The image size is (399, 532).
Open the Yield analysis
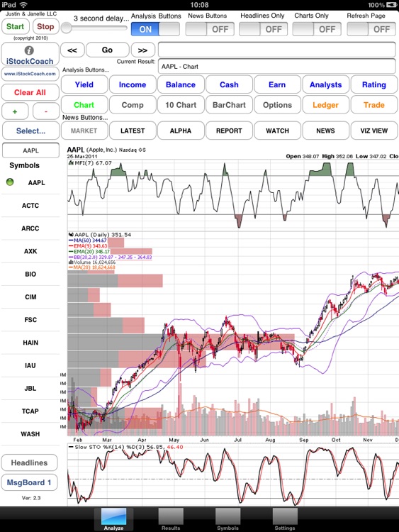pyautogui.click(x=84, y=84)
